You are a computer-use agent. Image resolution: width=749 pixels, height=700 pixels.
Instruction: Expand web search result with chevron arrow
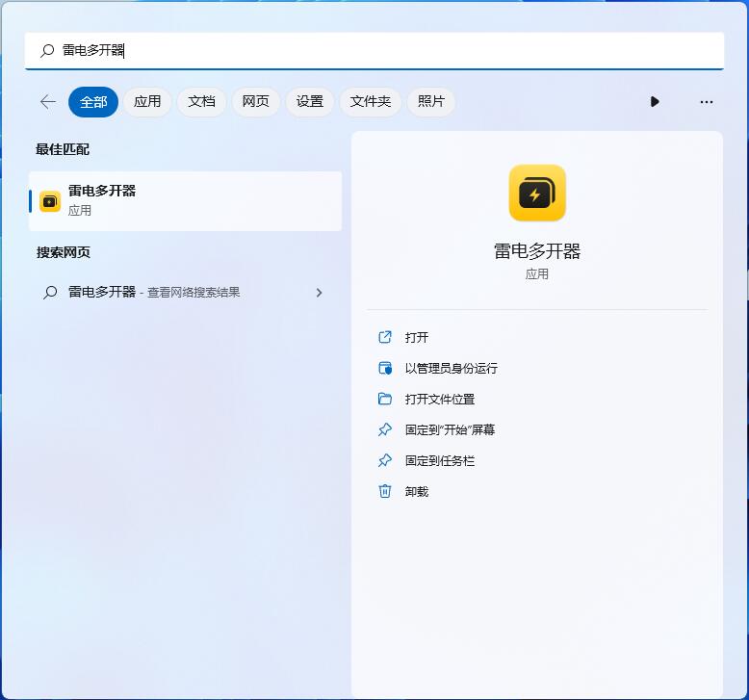(319, 293)
